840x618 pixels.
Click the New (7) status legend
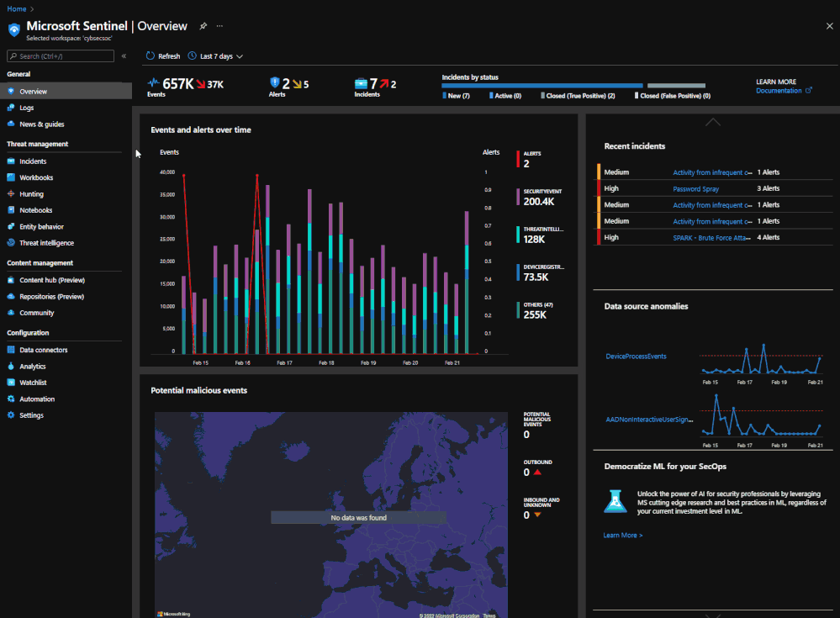456,96
